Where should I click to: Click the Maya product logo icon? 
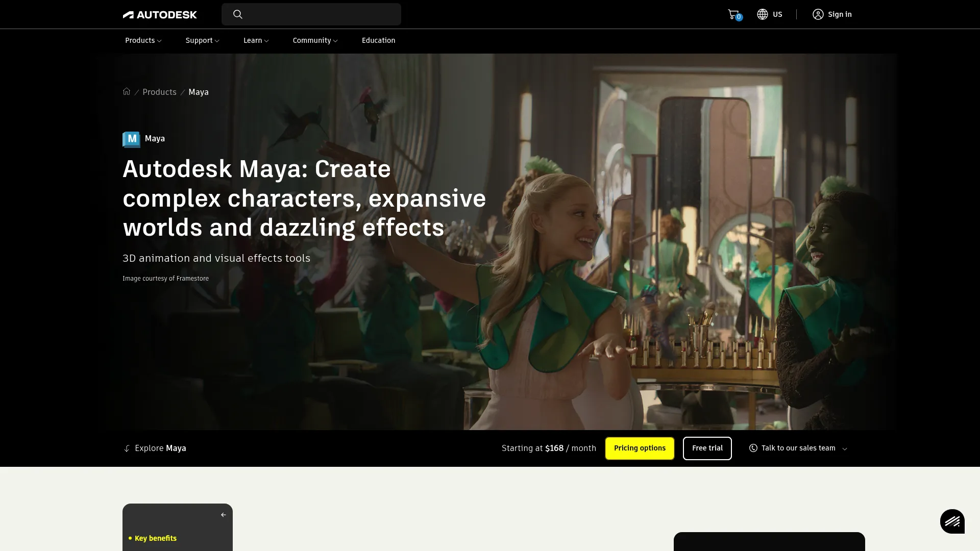[x=132, y=139]
